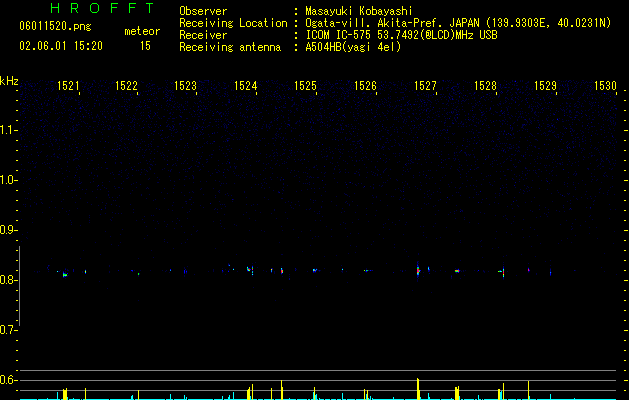Click the tallest yellow intensity spike before 1527
This screenshot has width=629, height=400.
(418, 389)
